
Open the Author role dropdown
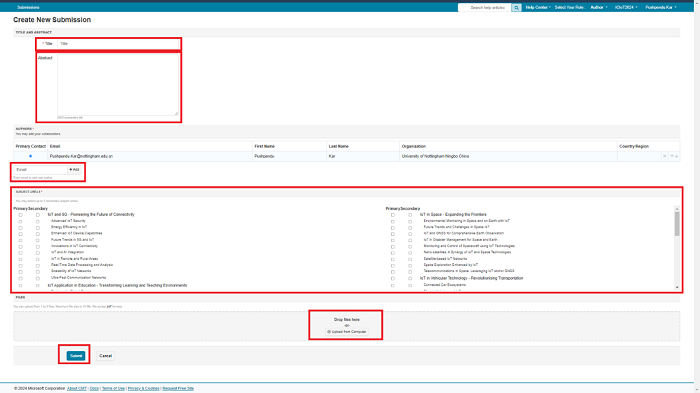[599, 8]
